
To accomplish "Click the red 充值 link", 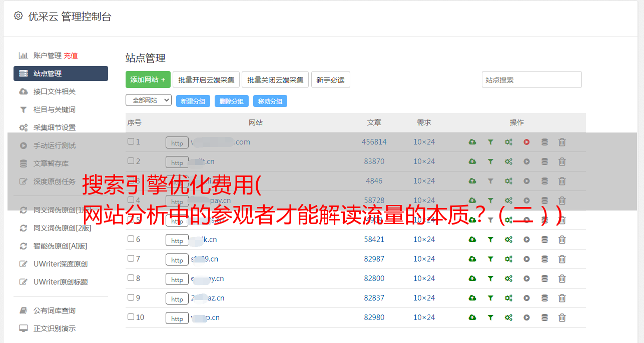I will tap(71, 55).
